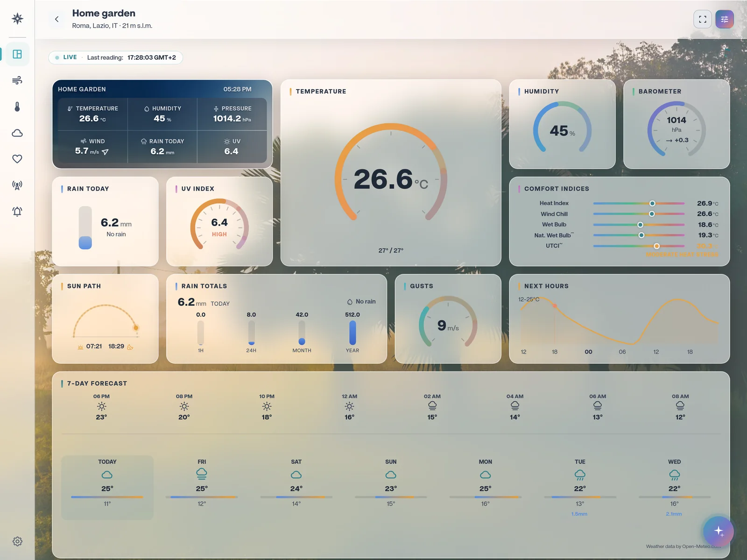Click the TUE 1.5mm rainfall amount

tap(579, 514)
